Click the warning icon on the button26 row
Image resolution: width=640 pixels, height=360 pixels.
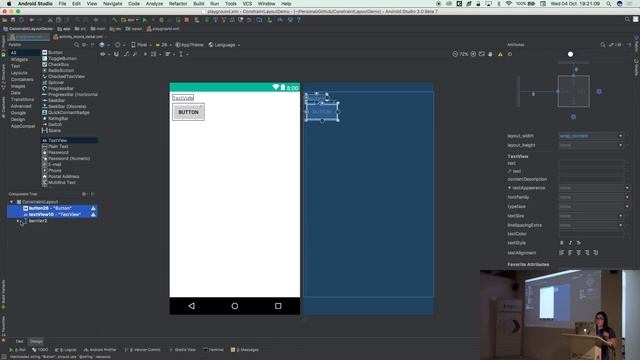[93, 208]
